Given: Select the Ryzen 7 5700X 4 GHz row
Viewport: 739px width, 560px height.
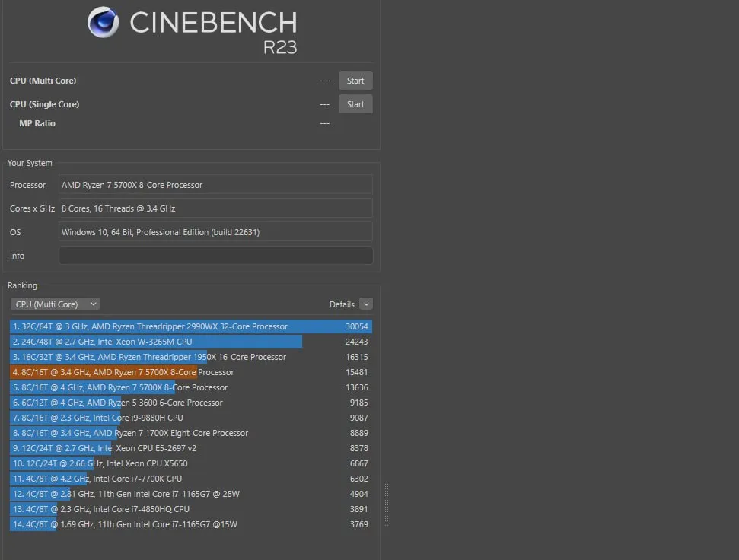Looking at the screenshot, I should pos(191,387).
